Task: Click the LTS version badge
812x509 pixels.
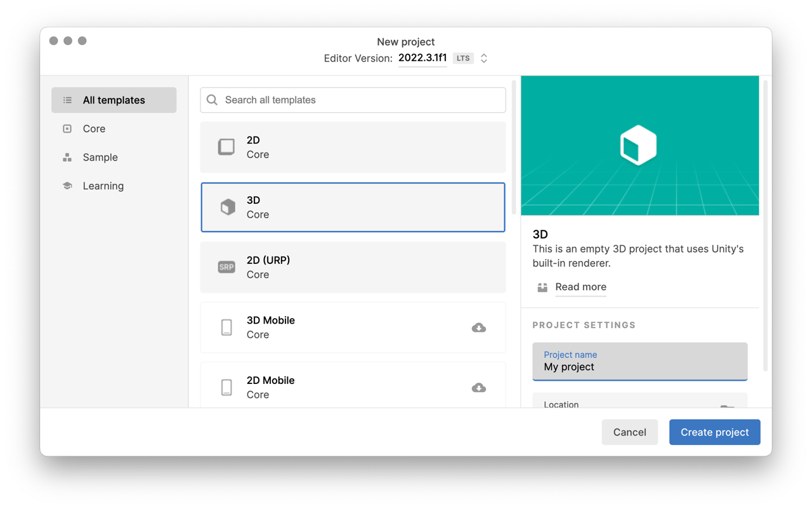Action: [463, 58]
